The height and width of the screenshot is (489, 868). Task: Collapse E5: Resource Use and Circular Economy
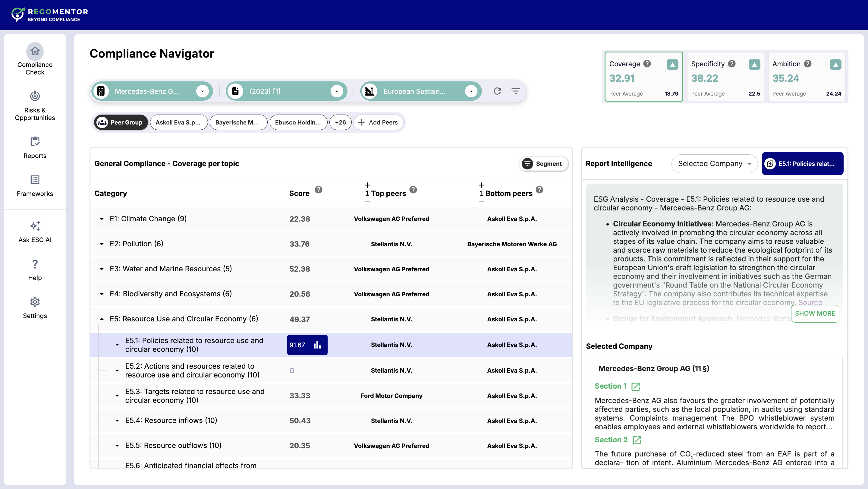[x=102, y=319]
